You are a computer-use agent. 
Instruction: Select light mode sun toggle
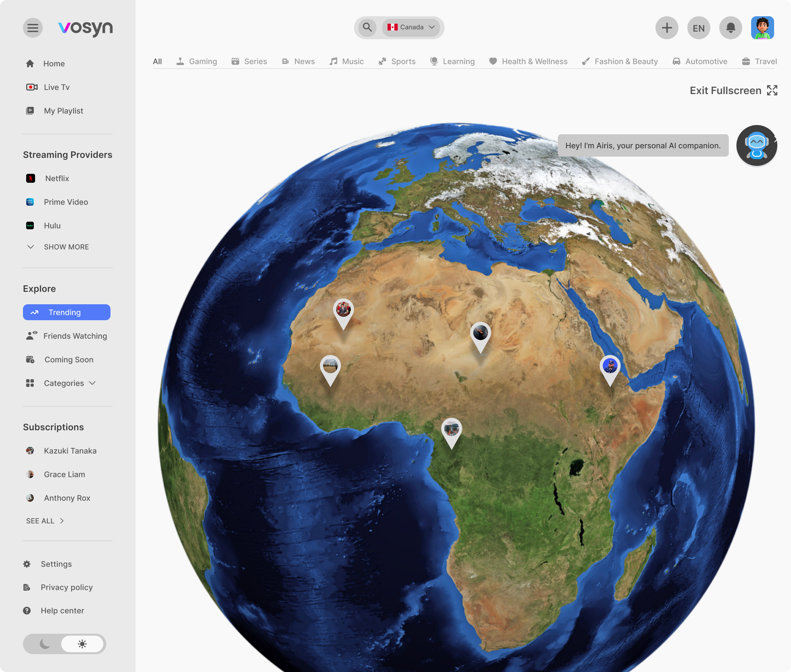82,644
